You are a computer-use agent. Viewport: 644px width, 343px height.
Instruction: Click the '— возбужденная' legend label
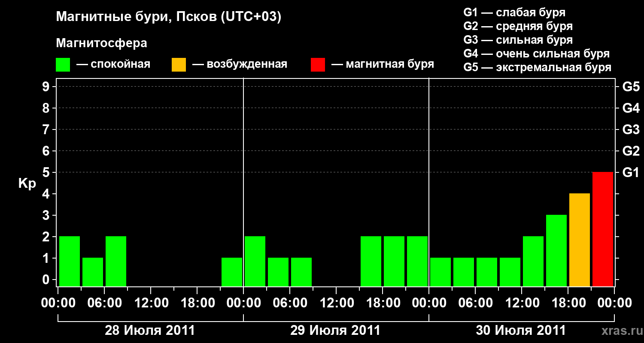240,64
